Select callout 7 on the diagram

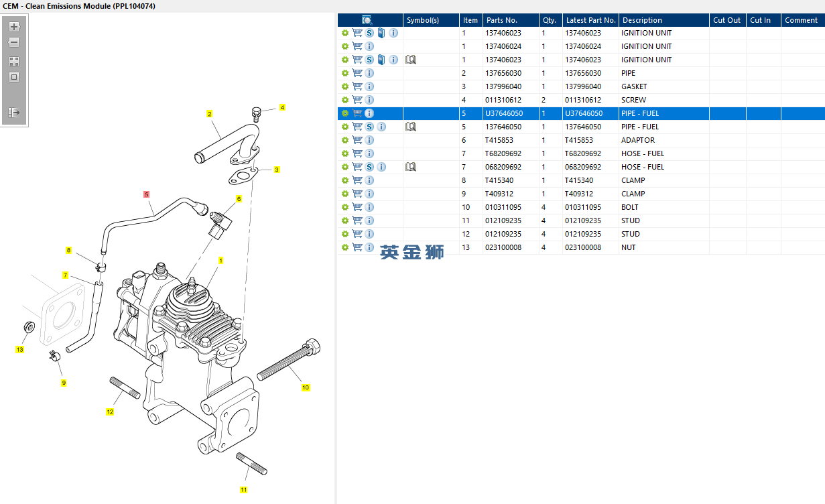point(66,275)
